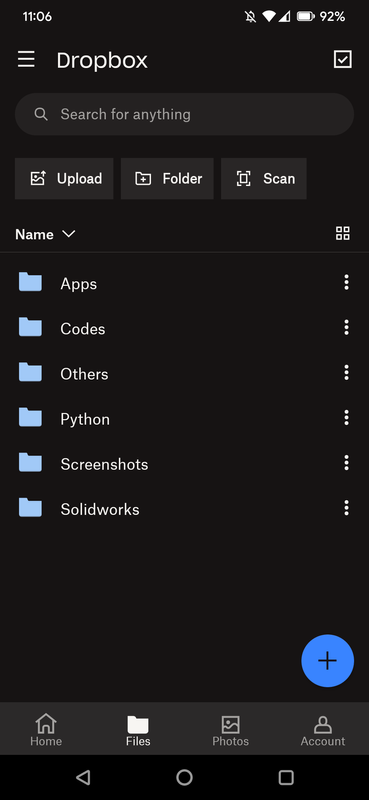Open more options for Python folder
Viewport: 369px width, 800px height.
(x=347, y=417)
